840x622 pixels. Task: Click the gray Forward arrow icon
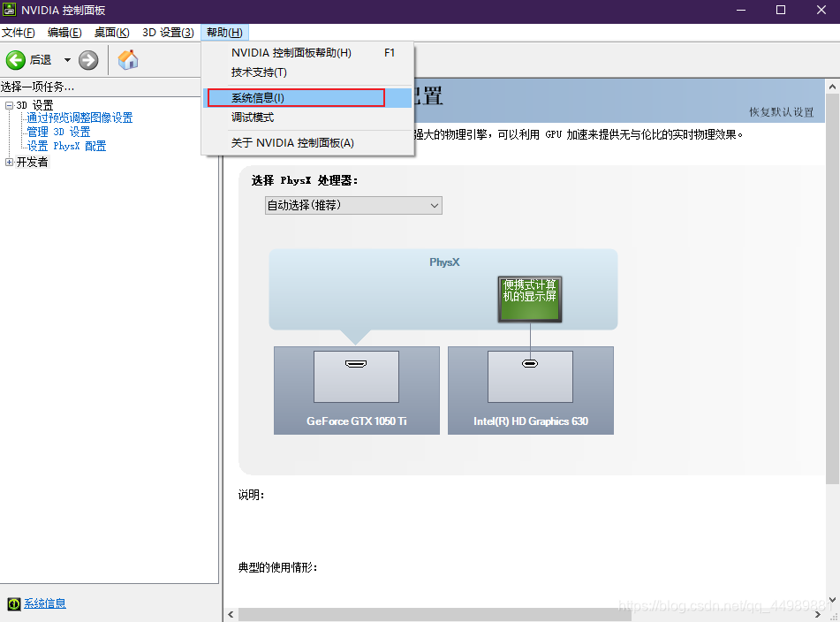click(88, 60)
